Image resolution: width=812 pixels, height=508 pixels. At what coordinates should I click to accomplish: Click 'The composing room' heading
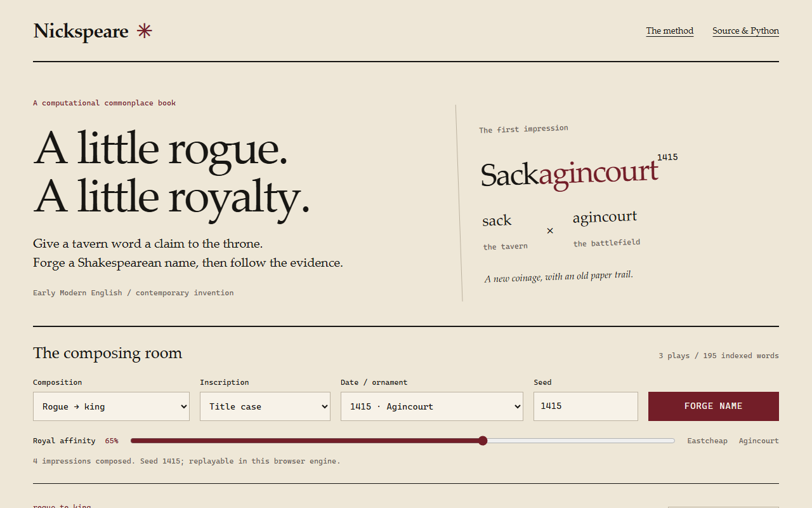(x=108, y=353)
